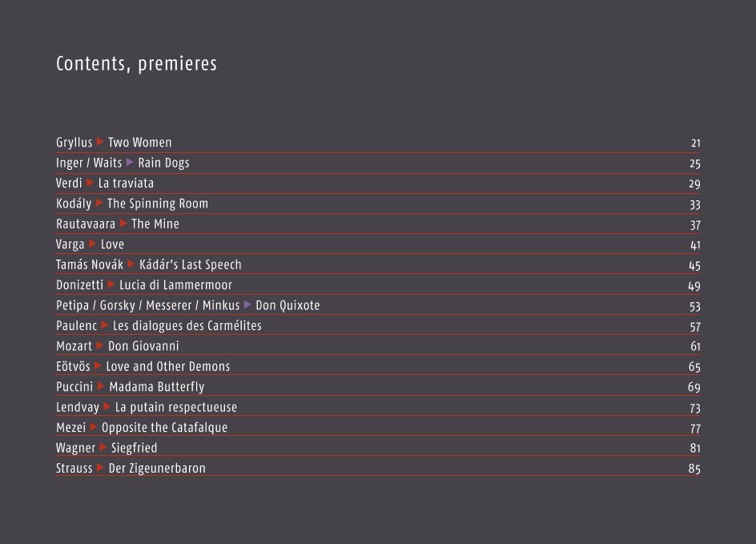Image resolution: width=756 pixels, height=544 pixels.
Task: Go to Lucia di Lammermoor
Action: pyautogui.click(x=175, y=285)
